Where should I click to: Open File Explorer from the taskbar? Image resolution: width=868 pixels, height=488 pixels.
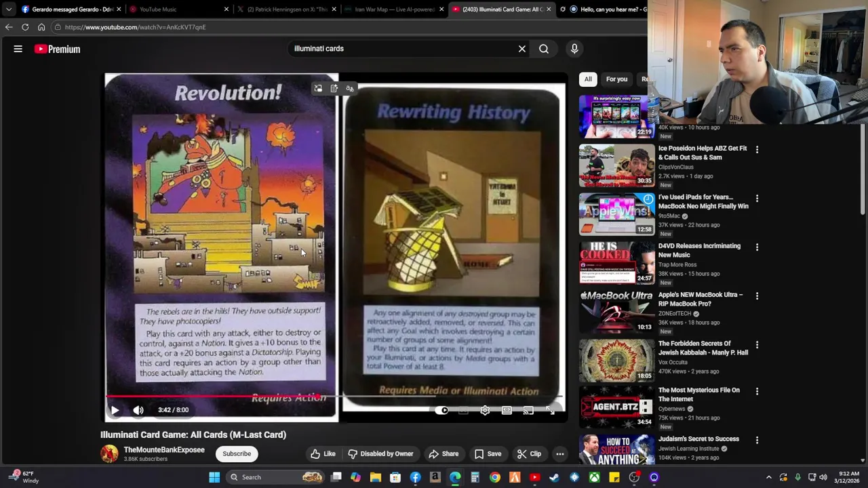[376, 477]
